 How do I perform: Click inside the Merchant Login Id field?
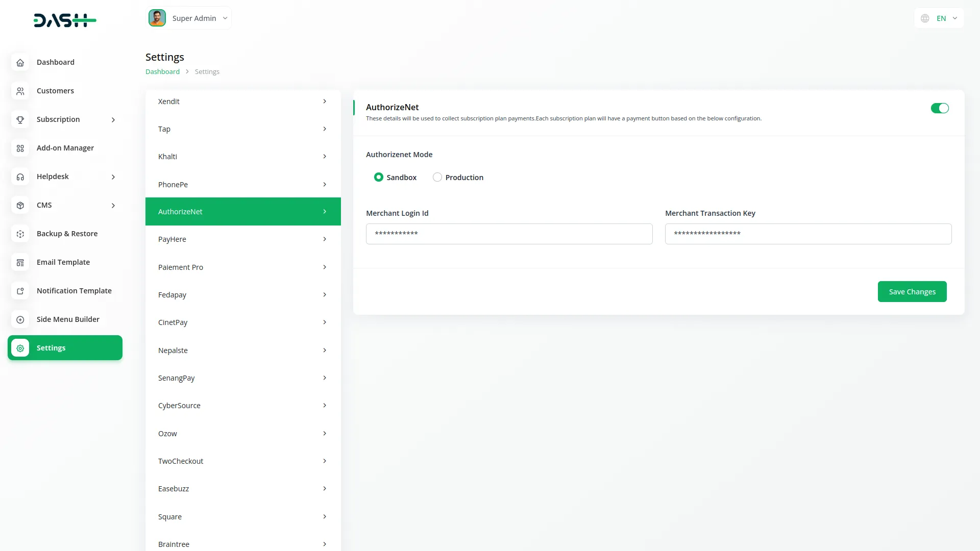click(509, 234)
